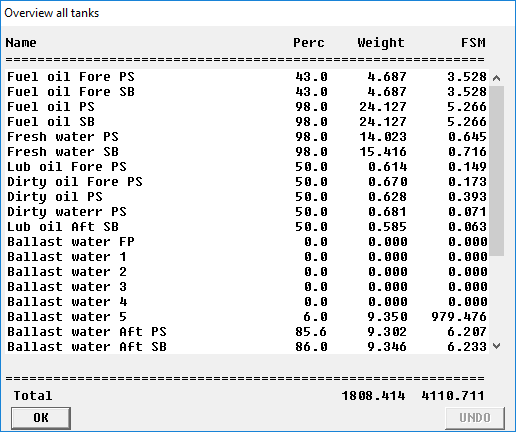Select the Dirty oil PS row
516x432 pixels.
coord(247,197)
